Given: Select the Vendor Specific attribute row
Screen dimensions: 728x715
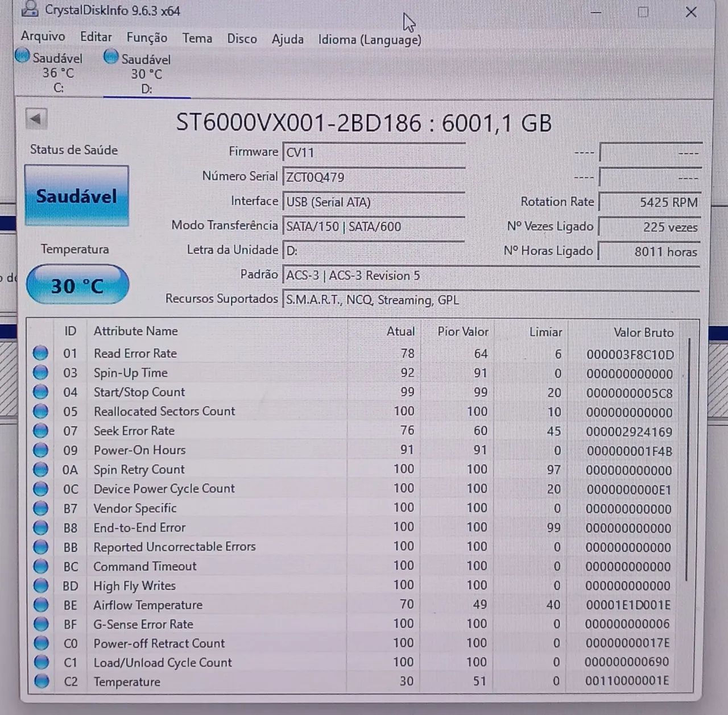Looking at the screenshot, I should [x=353, y=508].
